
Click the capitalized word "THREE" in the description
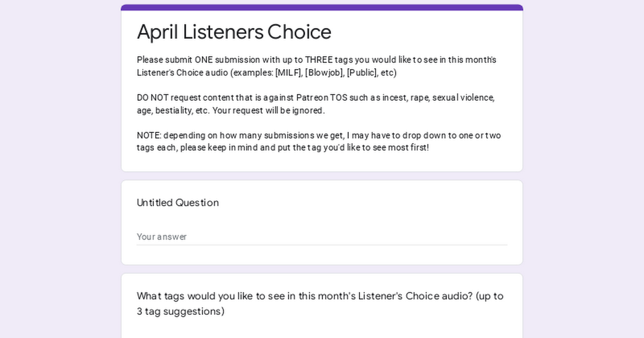pos(319,60)
